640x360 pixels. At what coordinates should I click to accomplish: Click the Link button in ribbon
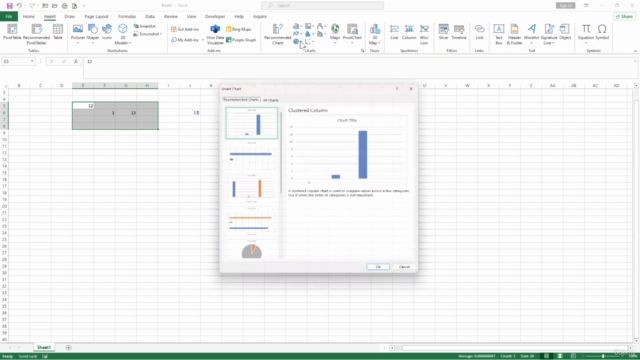coord(480,32)
